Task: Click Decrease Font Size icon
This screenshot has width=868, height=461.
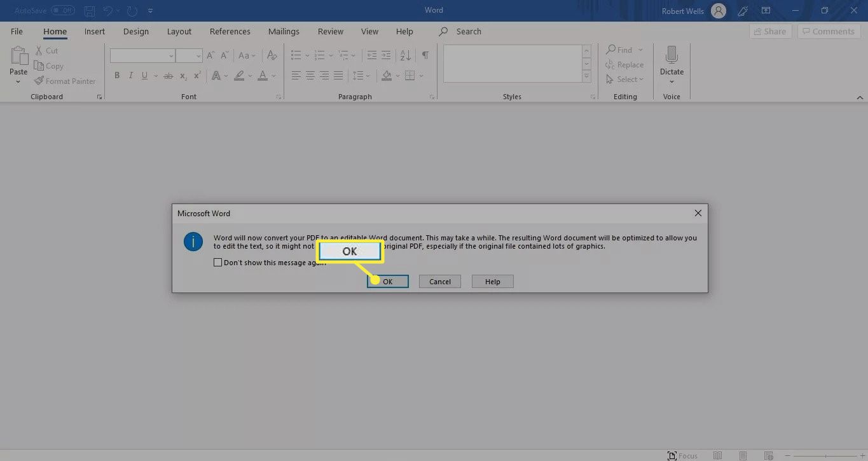Action: click(x=224, y=56)
